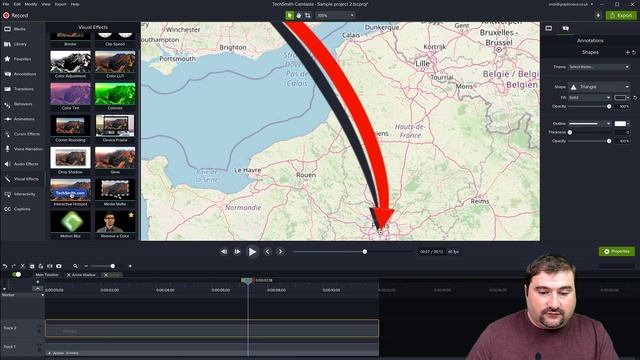Viewport: 640px width, 360px height.
Task: Switch to the annotation properties tab icon
Action: pyautogui.click(x=566, y=28)
